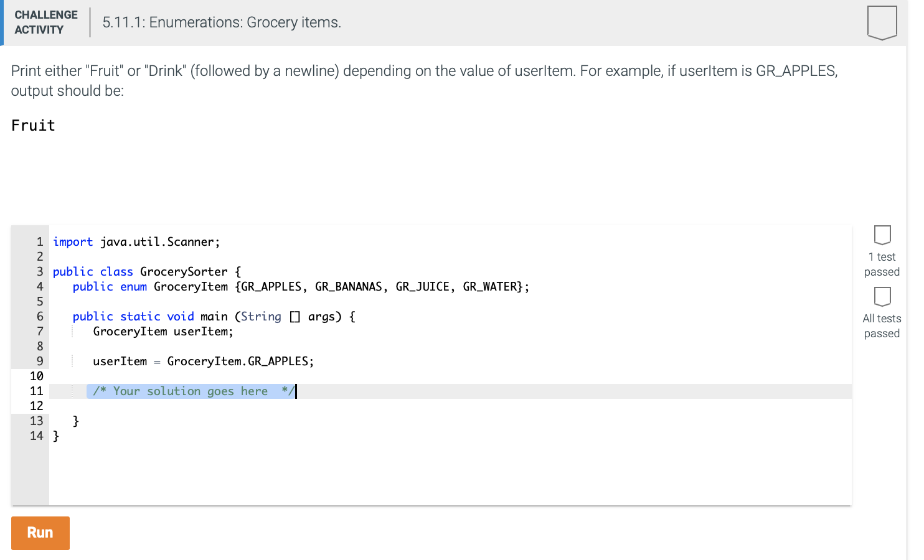This screenshot has height=560, width=924.
Task: Click the "CHALLENGE ACTIVITY" header label
Action: click(46, 22)
